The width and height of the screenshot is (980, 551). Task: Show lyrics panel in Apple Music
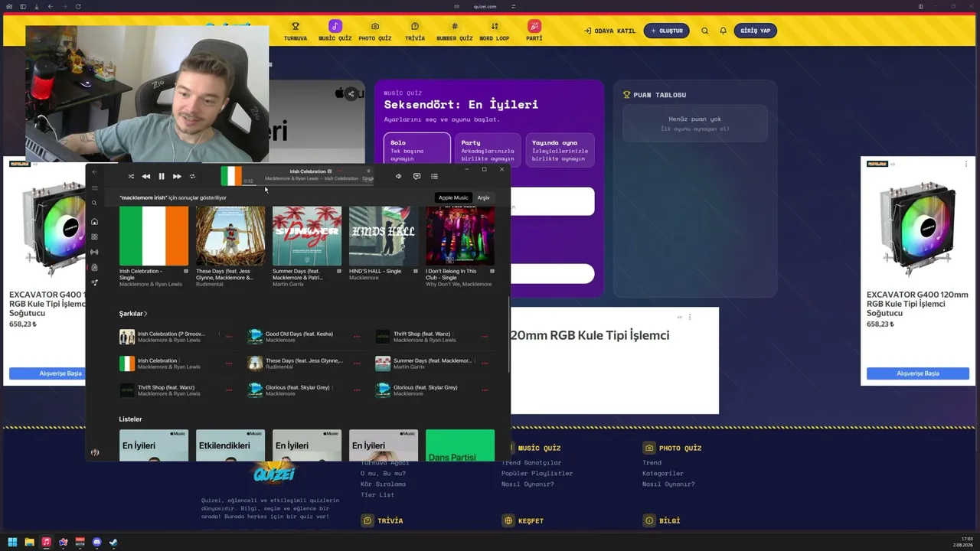[416, 177]
